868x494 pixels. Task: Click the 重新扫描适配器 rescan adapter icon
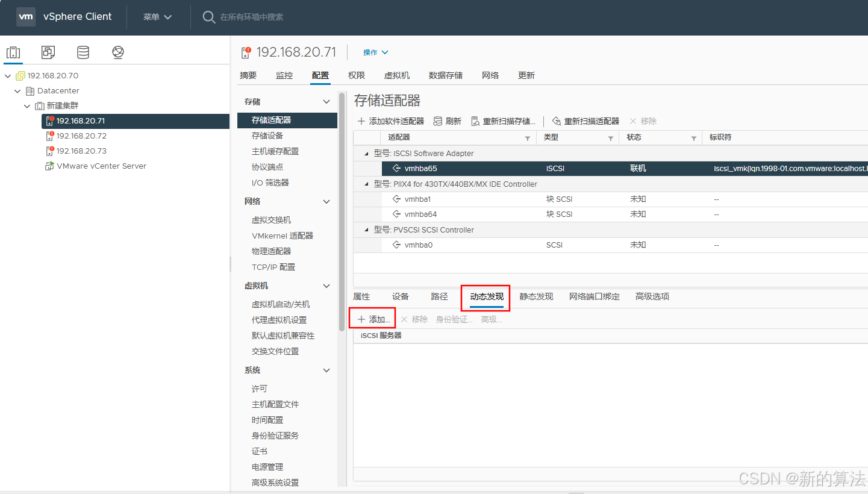pos(557,121)
